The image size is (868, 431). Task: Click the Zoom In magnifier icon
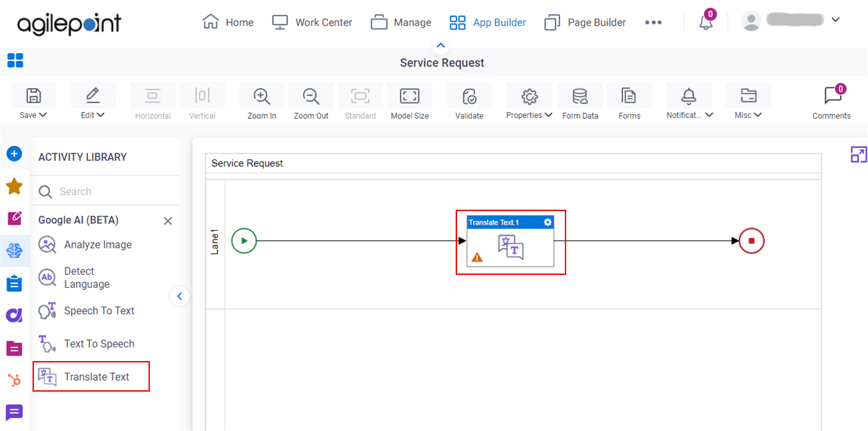[262, 96]
